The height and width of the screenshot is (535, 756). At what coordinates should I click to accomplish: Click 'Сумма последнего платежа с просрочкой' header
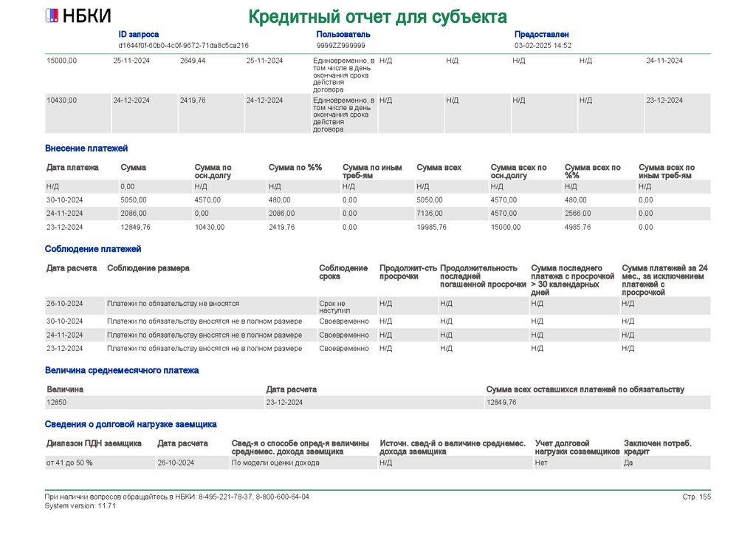coord(573,280)
